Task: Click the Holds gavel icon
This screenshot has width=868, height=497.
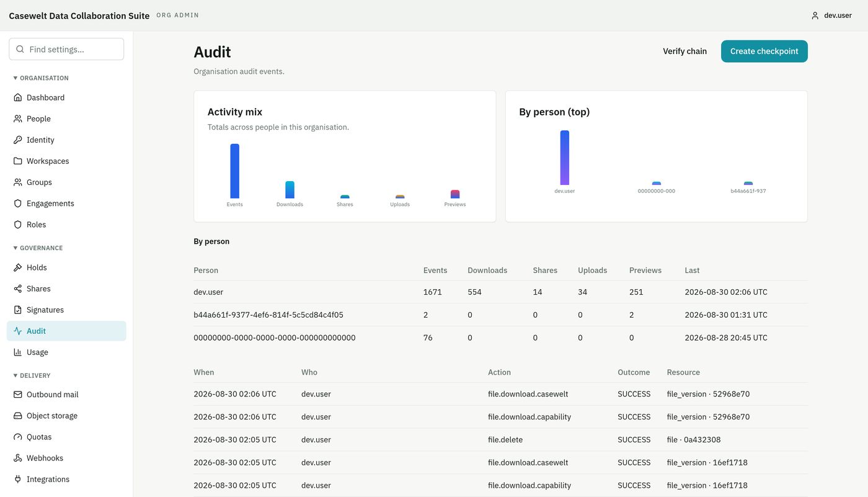Action: point(18,267)
